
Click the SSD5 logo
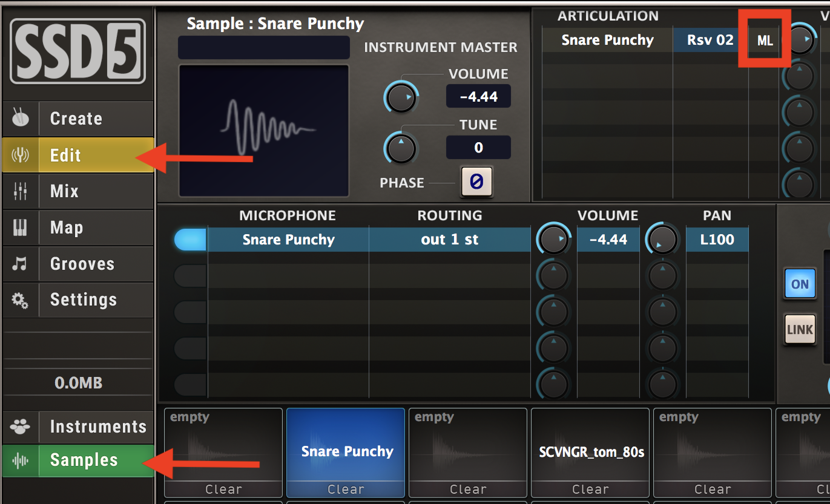77,51
